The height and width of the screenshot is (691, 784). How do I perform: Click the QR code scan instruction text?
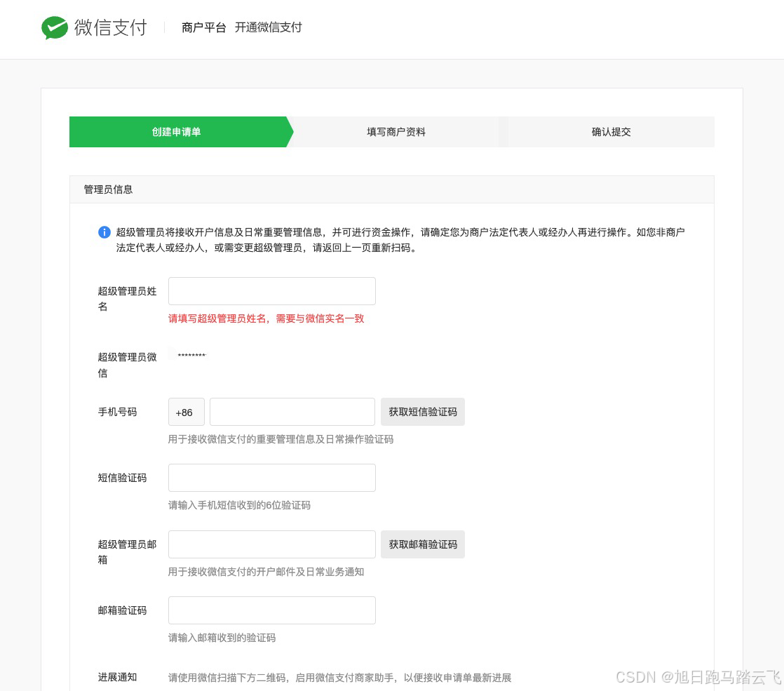[x=340, y=678]
